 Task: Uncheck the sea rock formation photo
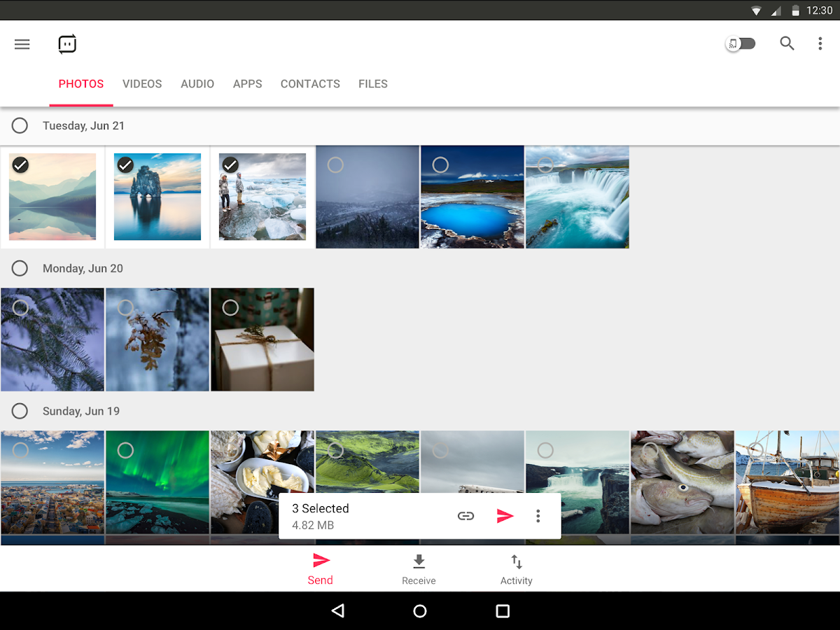point(125,164)
